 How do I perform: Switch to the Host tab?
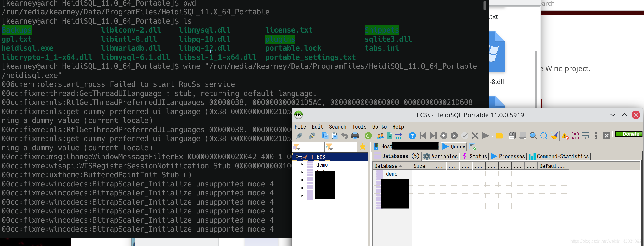406,146
